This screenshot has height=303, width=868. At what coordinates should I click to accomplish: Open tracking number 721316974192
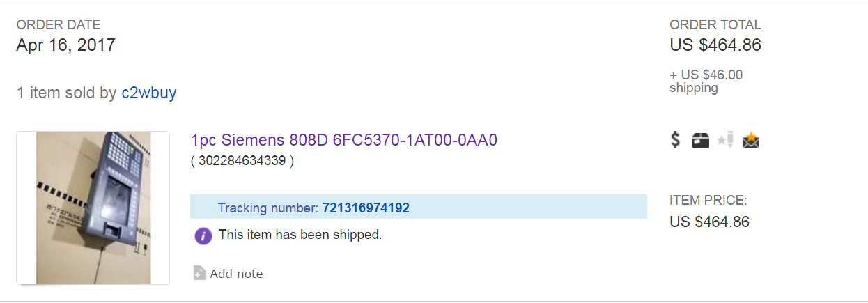point(366,208)
